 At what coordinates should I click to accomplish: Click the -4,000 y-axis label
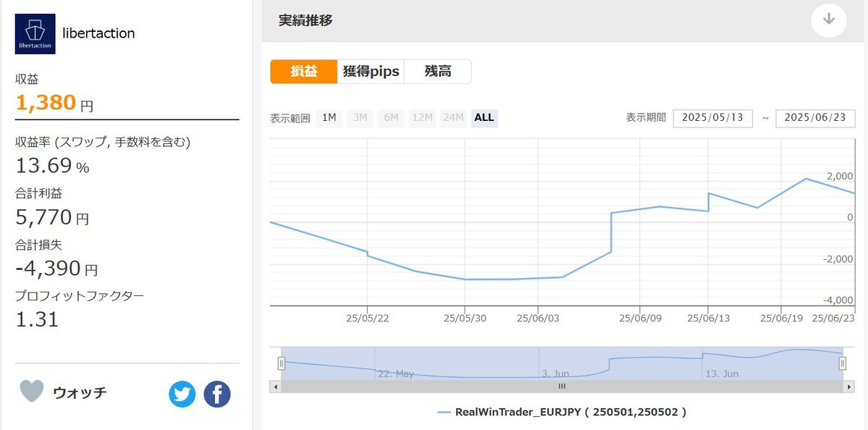tap(838, 300)
